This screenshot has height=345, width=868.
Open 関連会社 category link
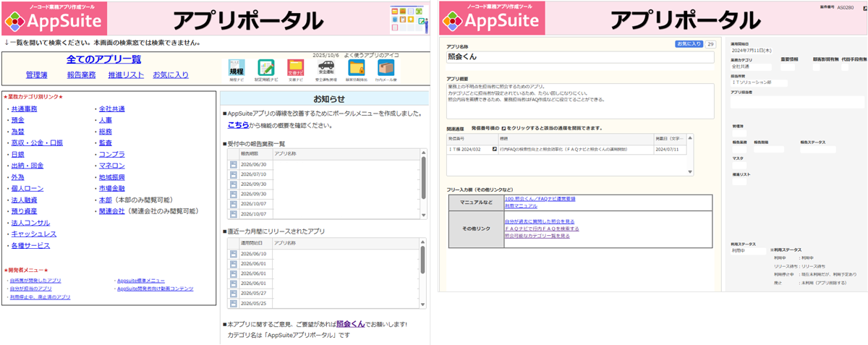pyautogui.click(x=111, y=211)
